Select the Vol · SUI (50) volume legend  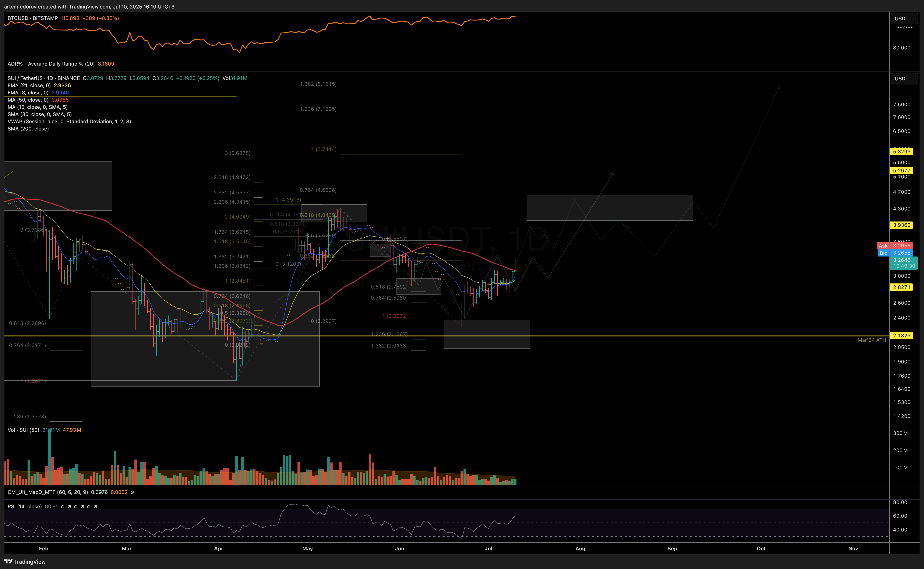pos(23,430)
